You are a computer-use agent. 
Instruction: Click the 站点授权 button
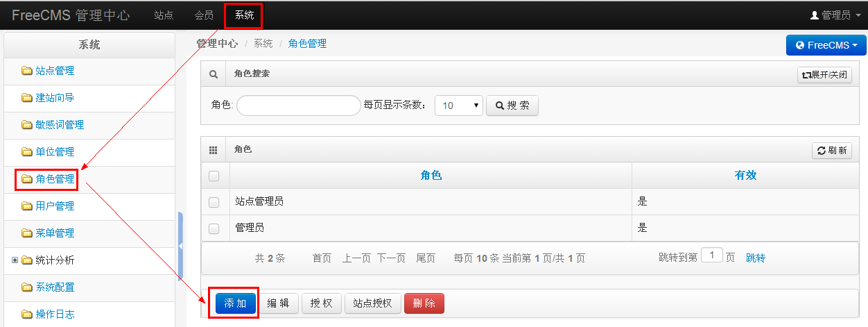[x=372, y=303]
